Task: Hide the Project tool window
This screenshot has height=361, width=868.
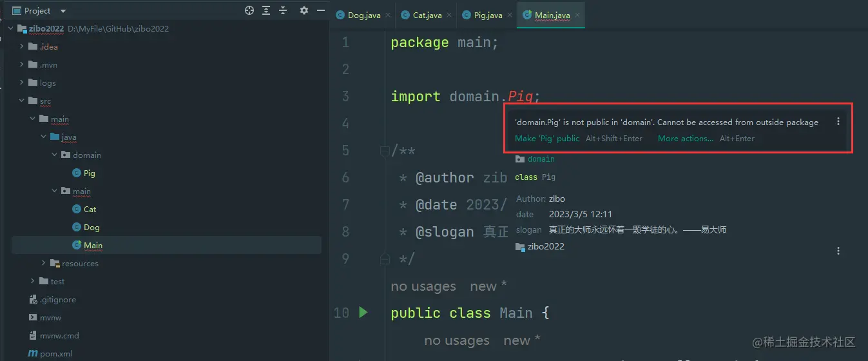Action: tap(320, 10)
